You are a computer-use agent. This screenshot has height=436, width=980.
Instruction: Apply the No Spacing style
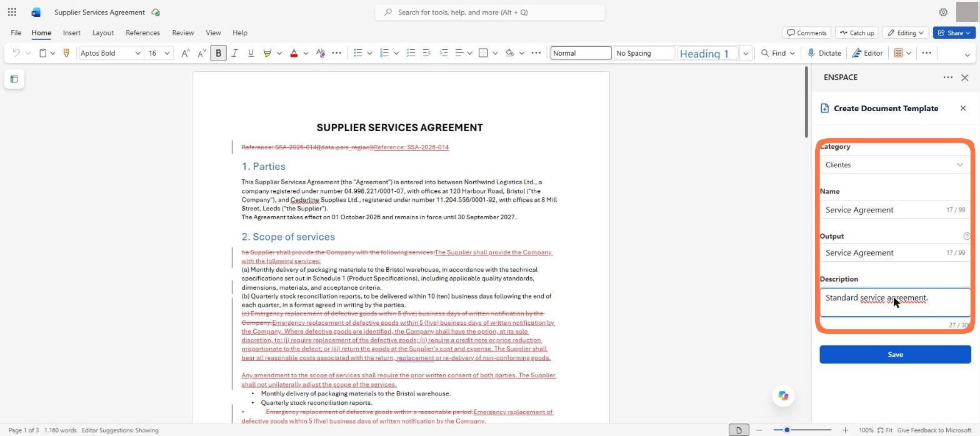tap(644, 53)
